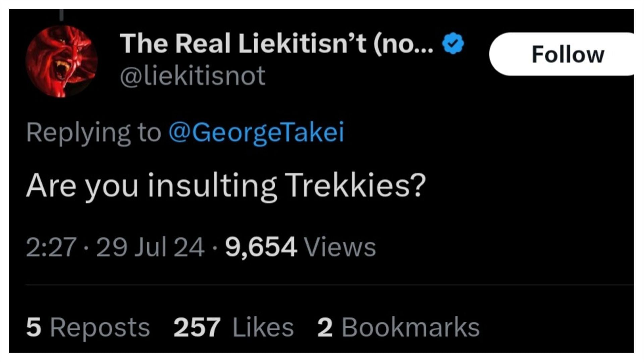Select the @liekitisnot handle
Viewport: 644px width, 362px height.
click(193, 76)
